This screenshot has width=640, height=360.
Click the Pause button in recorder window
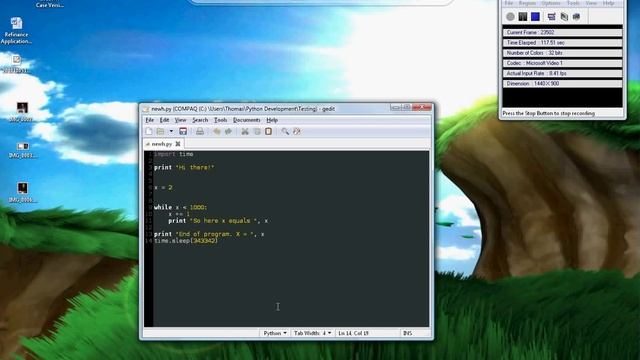[x=523, y=17]
